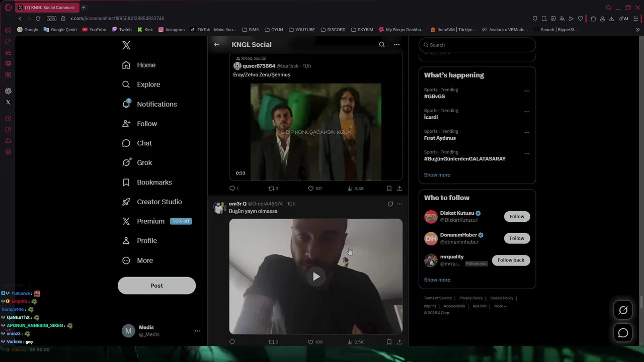The image size is (644, 362).
Task: Open browser downloads icon
Action: point(611,19)
